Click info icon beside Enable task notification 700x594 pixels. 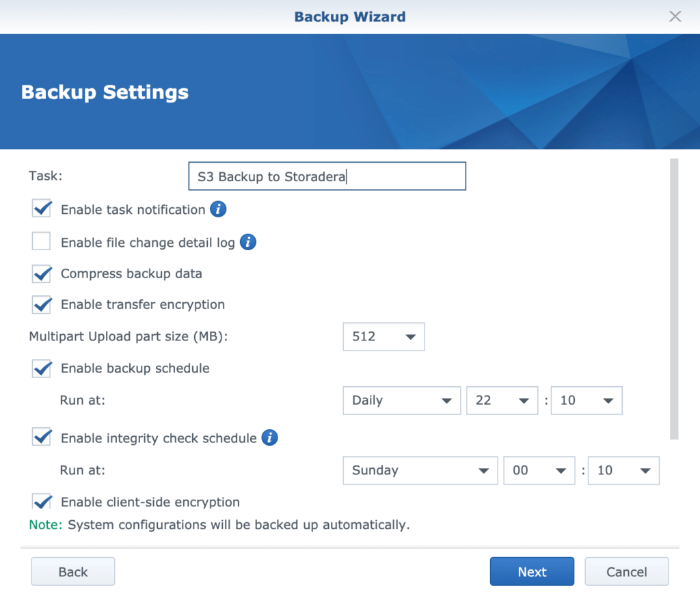218,210
